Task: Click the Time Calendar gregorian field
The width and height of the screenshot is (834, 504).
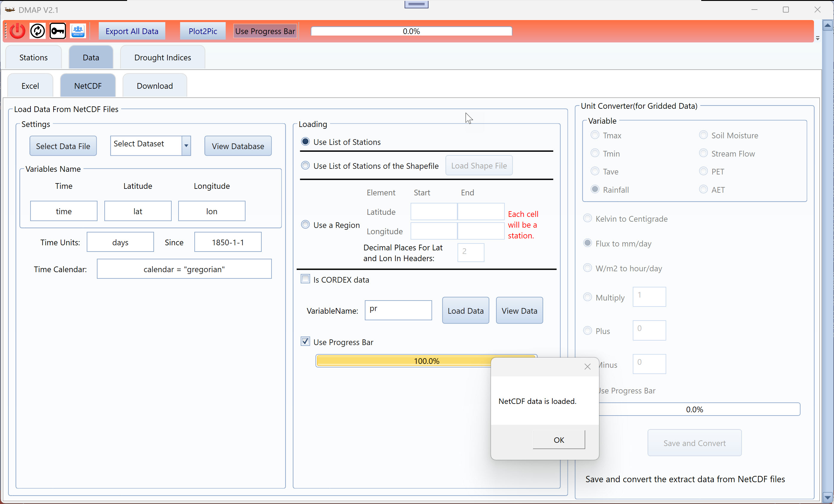Action: click(x=184, y=269)
